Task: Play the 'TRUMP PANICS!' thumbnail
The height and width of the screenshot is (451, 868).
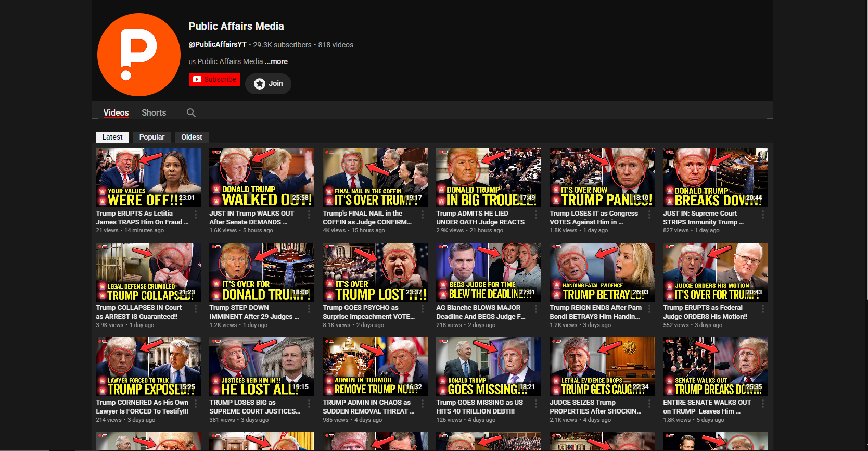Action: pos(602,177)
